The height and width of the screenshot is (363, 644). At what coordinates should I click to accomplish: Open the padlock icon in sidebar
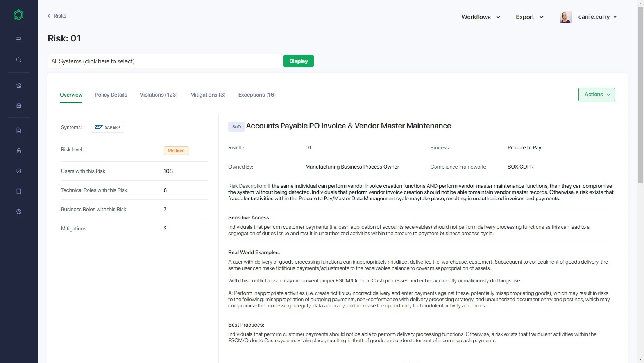point(18,151)
